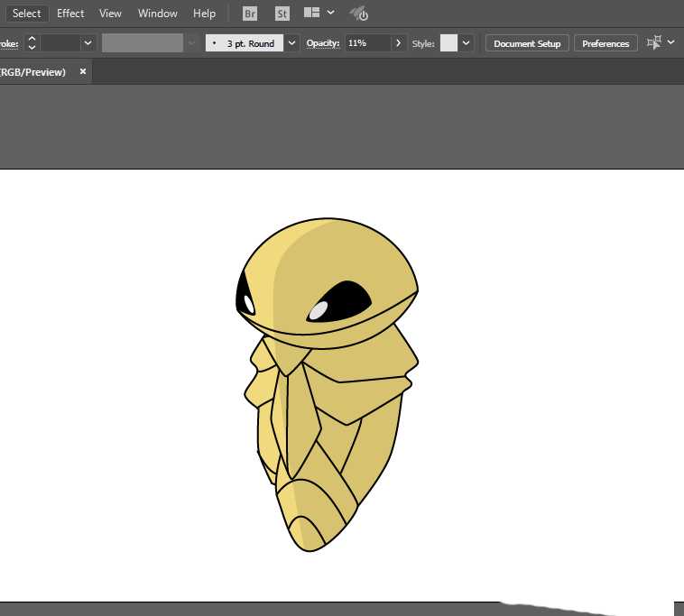Screen dimensions: 684x616
Task: Expand the stroke weight dropdown
Action: pyautogui.click(x=88, y=42)
